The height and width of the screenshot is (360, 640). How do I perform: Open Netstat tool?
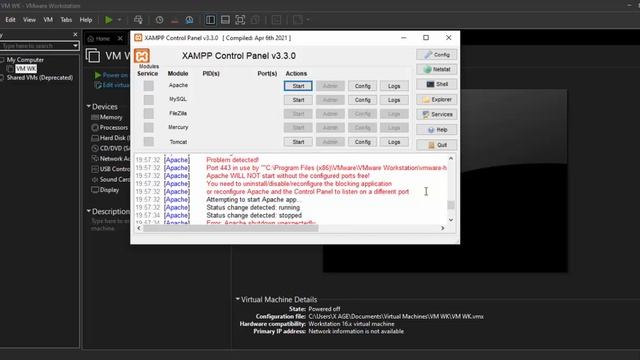pos(436,69)
